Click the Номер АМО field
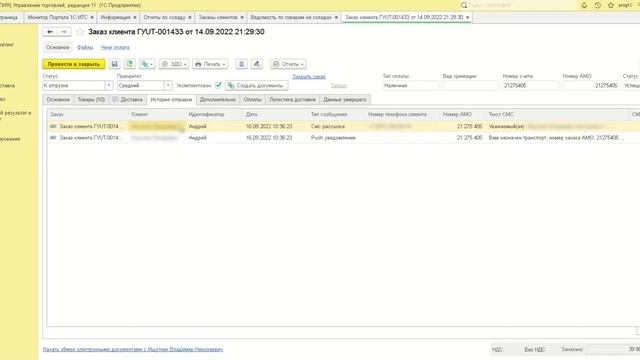 click(x=590, y=86)
